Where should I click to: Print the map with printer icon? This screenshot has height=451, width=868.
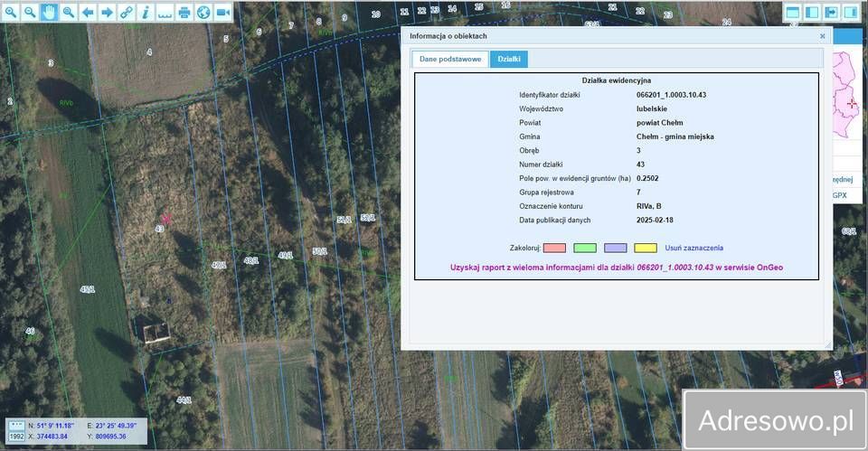pos(184,12)
